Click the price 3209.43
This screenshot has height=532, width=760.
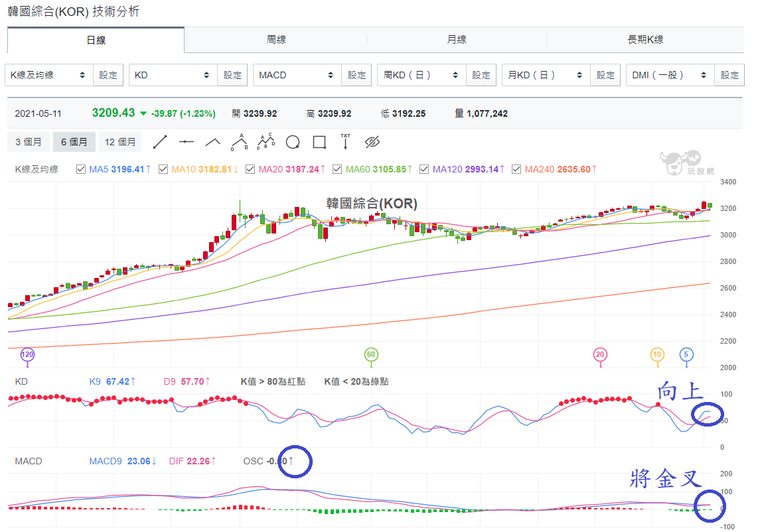114,113
